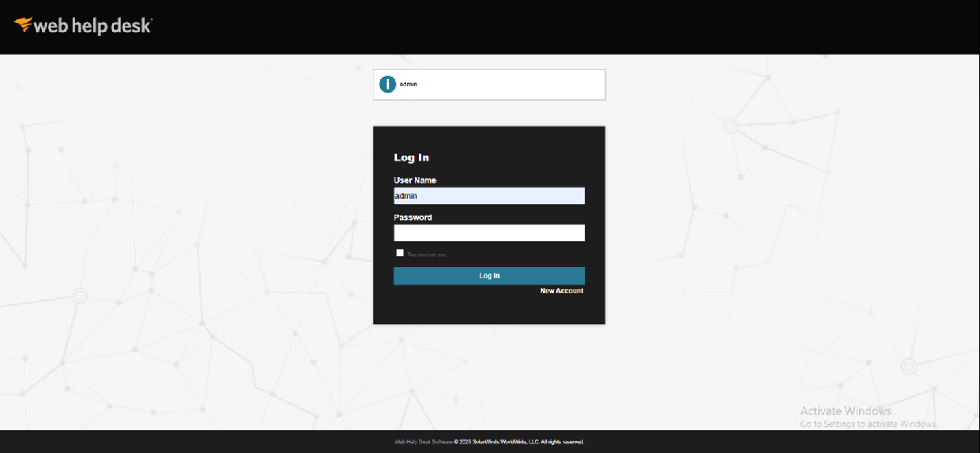This screenshot has height=453, width=980.
Task: Click "Go to Settings to activate Windows" text
Action: [x=868, y=424]
